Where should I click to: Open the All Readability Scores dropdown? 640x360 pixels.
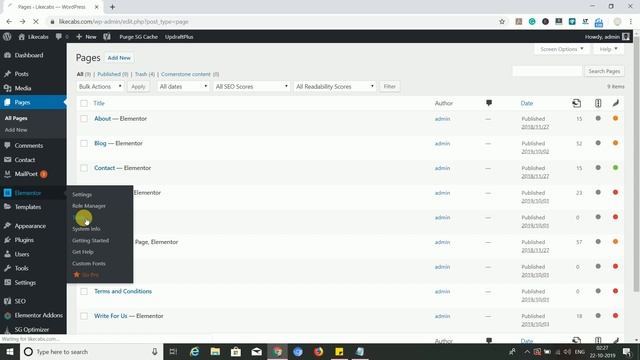click(335, 87)
